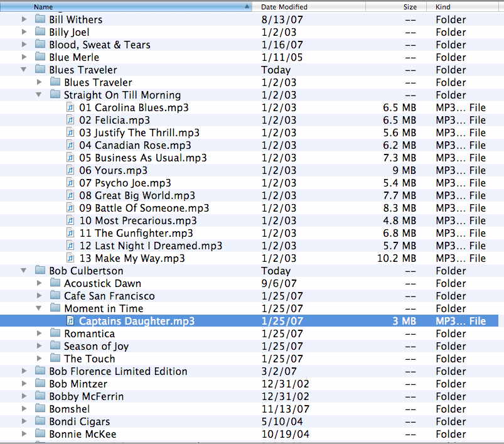
Task: Select Bob Florence Limited Edition folder name
Action: coord(118,371)
